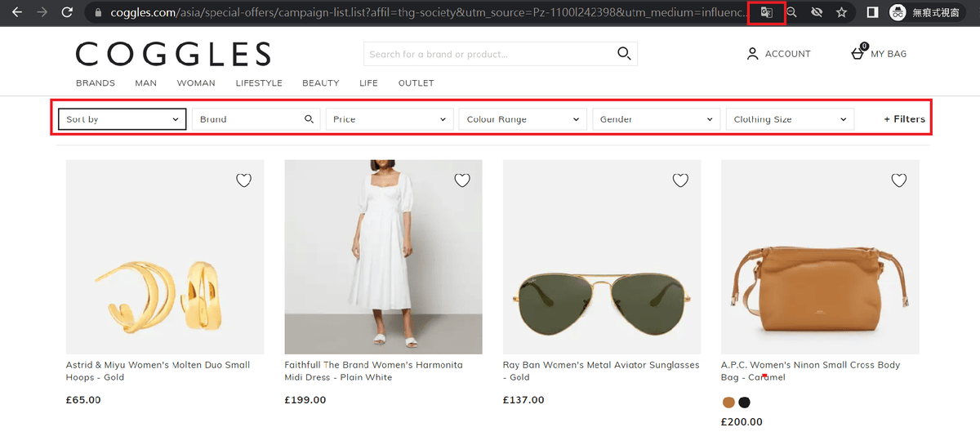Expand the Price filter dropdown

389,119
